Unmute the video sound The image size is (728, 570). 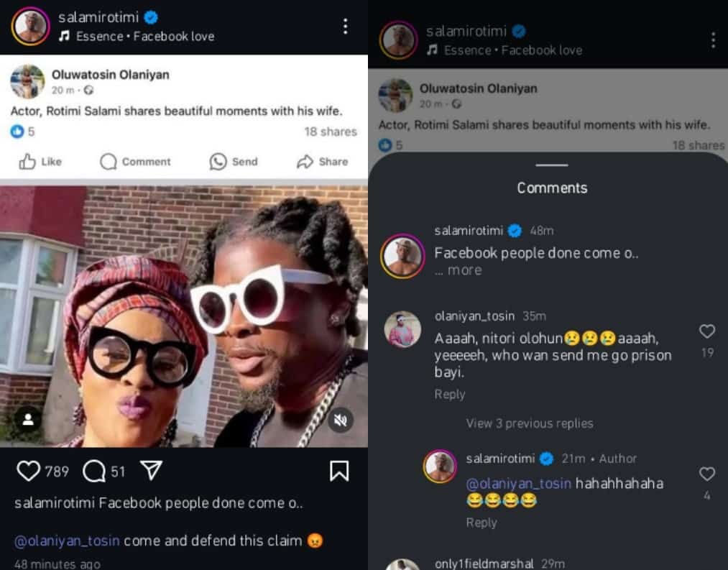click(x=341, y=420)
